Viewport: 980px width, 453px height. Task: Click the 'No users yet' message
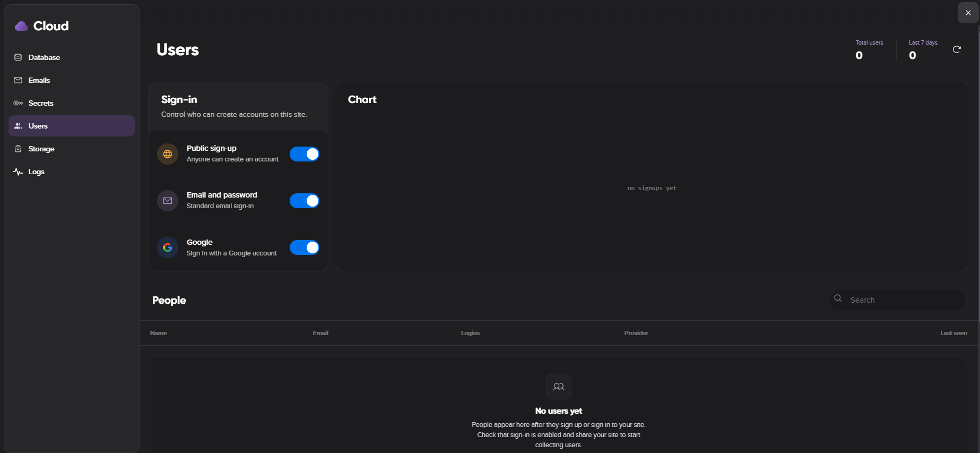pyautogui.click(x=559, y=411)
